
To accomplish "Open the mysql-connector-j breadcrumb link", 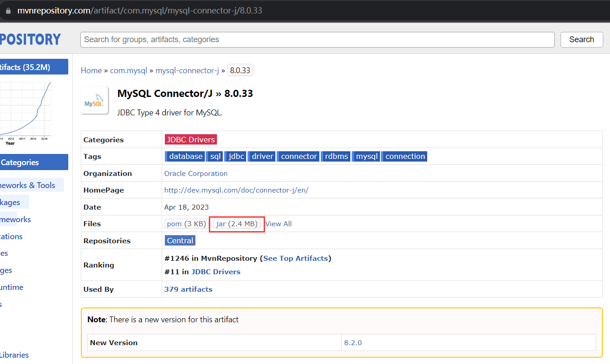I will pyautogui.click(x=187, y=70).
